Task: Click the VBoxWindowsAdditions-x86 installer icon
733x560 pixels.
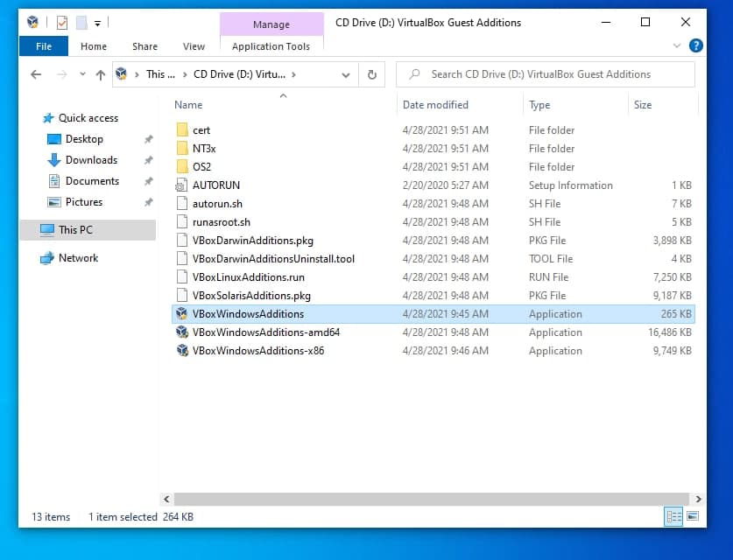Action: pos(182,351)
